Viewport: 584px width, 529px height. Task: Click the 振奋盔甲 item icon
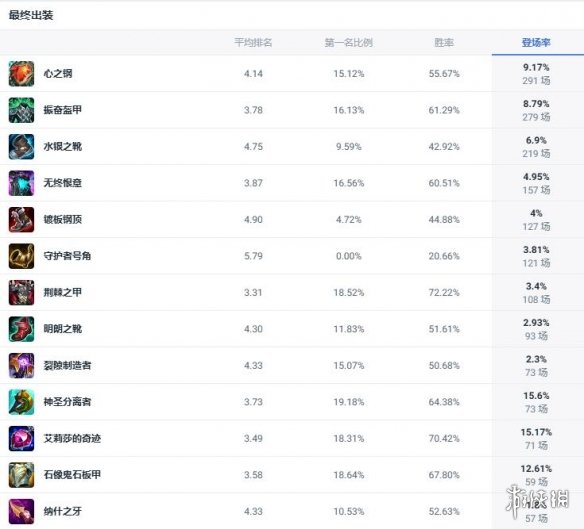pyautogui.click(x=21, y=110)
